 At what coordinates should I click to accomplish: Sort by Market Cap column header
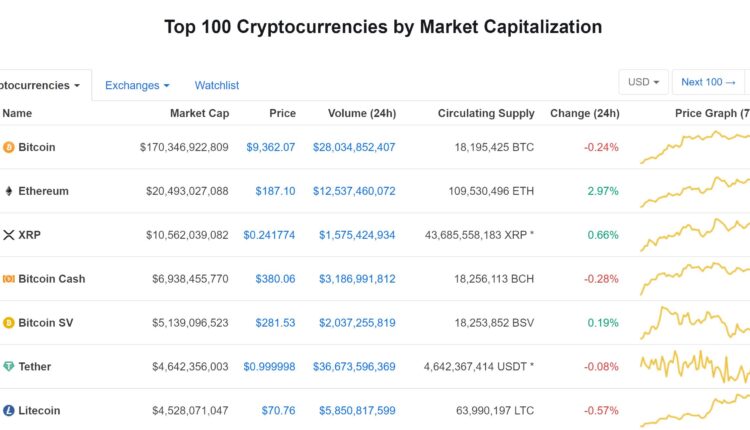point(199,113)
